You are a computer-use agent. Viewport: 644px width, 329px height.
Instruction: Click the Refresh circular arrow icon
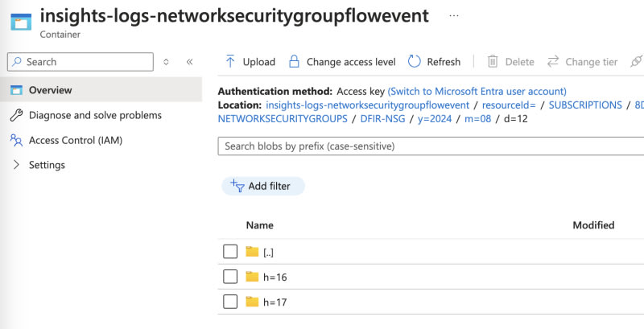[415, 62]
